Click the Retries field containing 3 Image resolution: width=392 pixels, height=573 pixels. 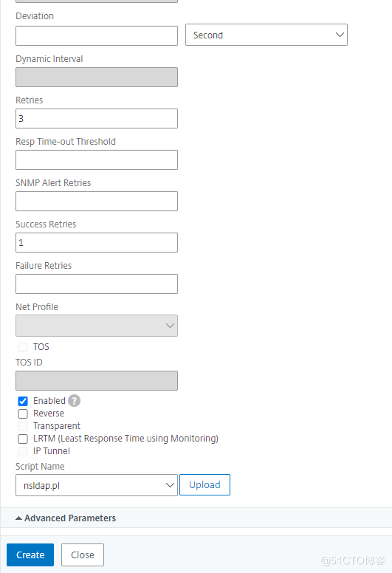pos(97,118)
